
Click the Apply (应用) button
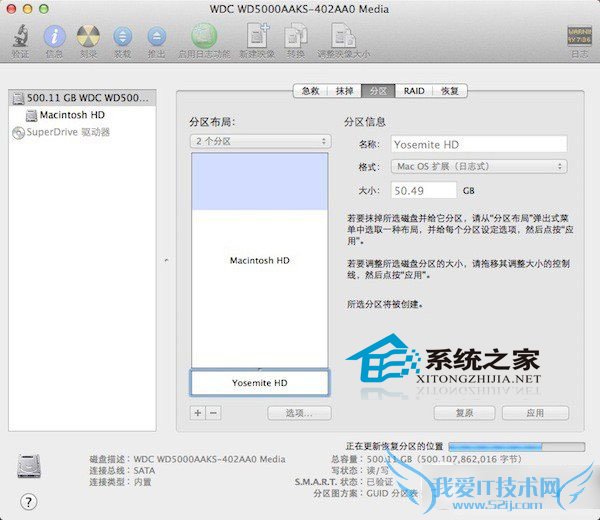535,413
